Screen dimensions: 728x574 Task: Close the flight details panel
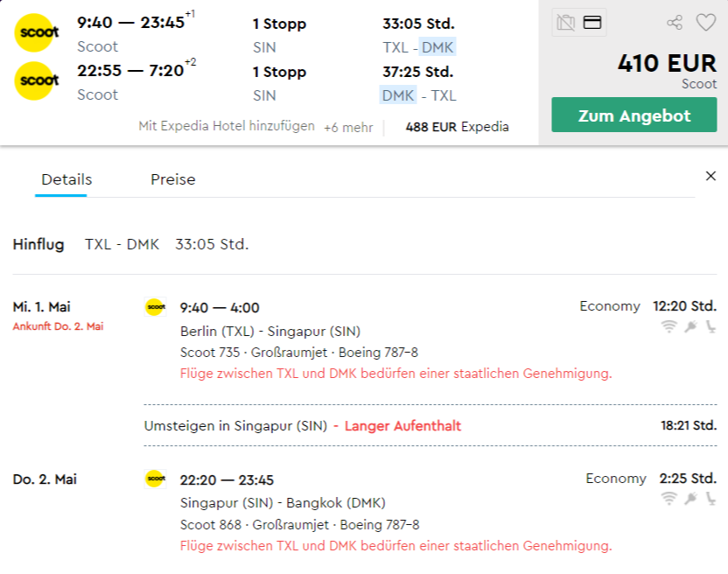coord(710,175)
